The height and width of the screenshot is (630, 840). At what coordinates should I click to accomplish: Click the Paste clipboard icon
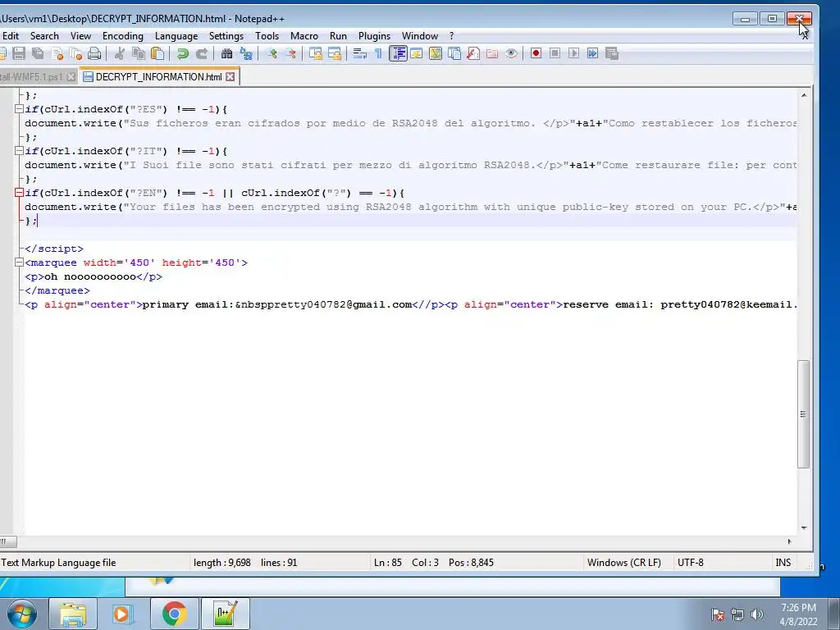coord(157,53)
